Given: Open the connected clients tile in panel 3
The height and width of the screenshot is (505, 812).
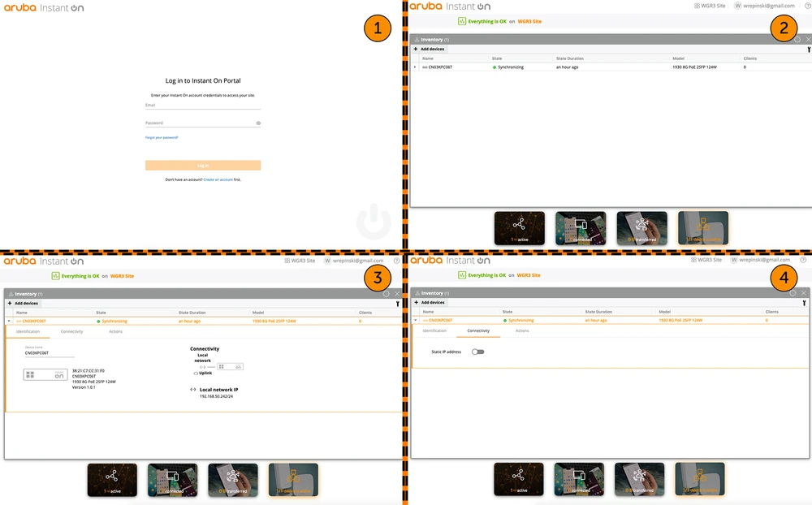Looking at the screenshot, I should [x=172, y=479].
